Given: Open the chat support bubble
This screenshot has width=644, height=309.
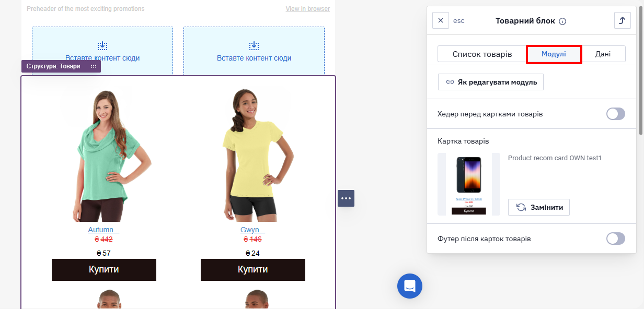Looking at the screenshot, I should 410,286.
